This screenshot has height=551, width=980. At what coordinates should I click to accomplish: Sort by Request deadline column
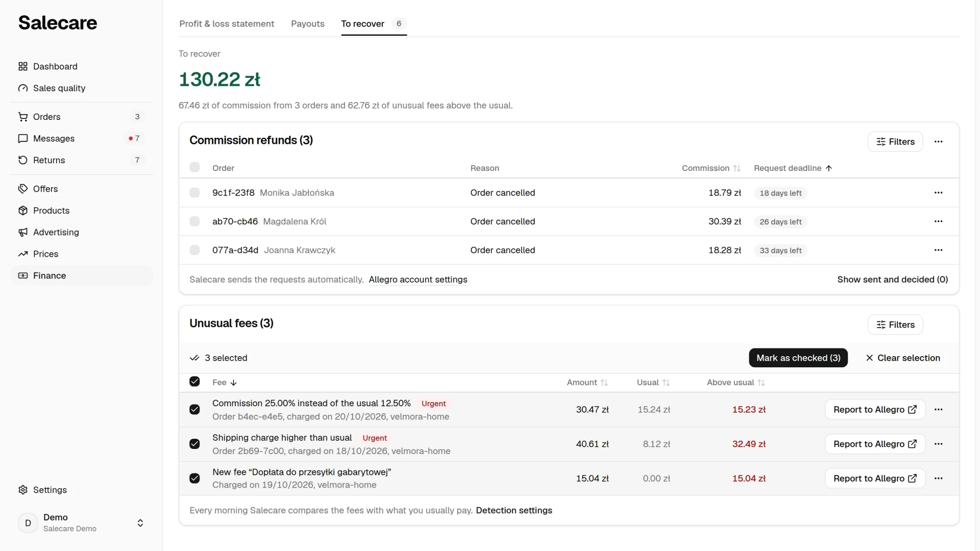tap(793, 168)
